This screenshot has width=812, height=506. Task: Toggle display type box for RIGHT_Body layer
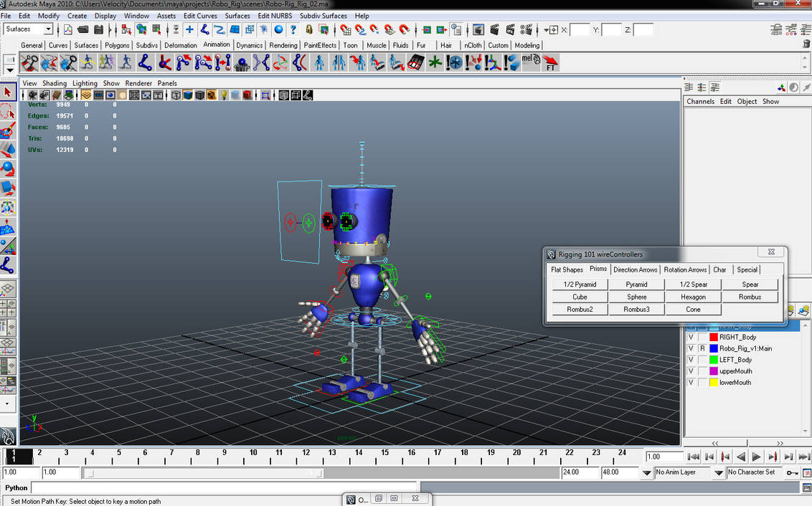702,337
